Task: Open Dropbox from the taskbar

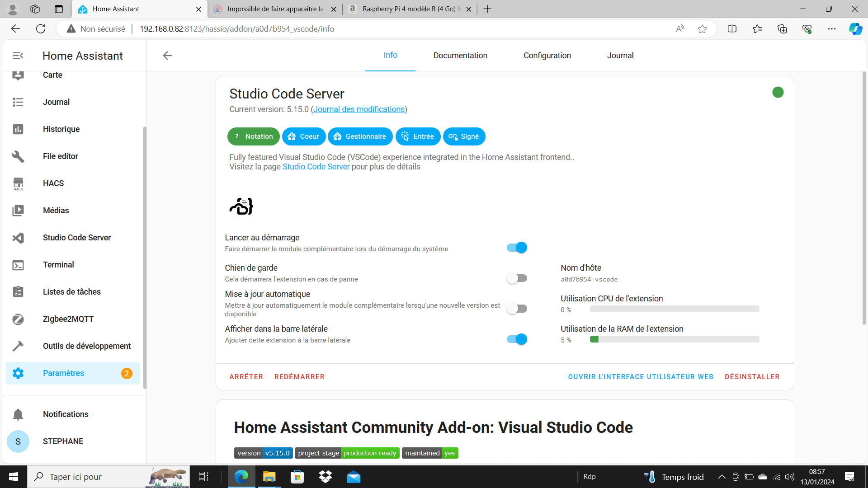Action: tap(325, 477)
